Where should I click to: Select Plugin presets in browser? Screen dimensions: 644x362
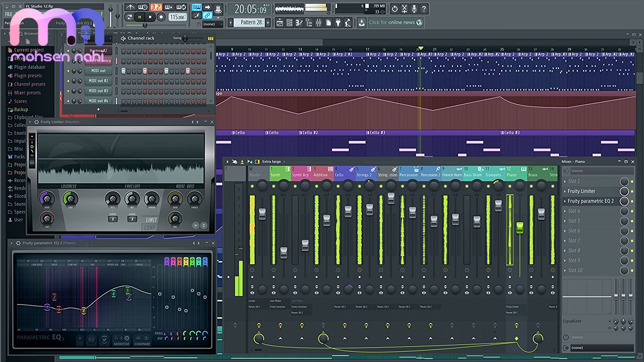tap(28, 75)
